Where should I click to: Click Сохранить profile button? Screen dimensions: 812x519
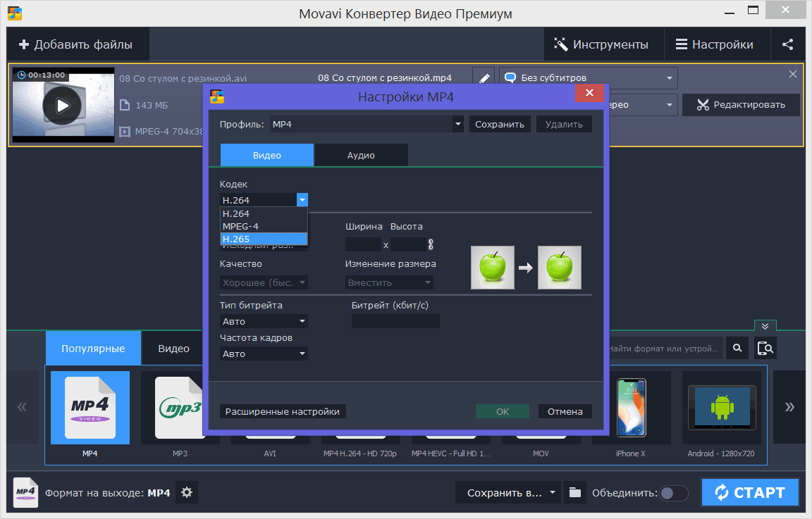[500, 124]
